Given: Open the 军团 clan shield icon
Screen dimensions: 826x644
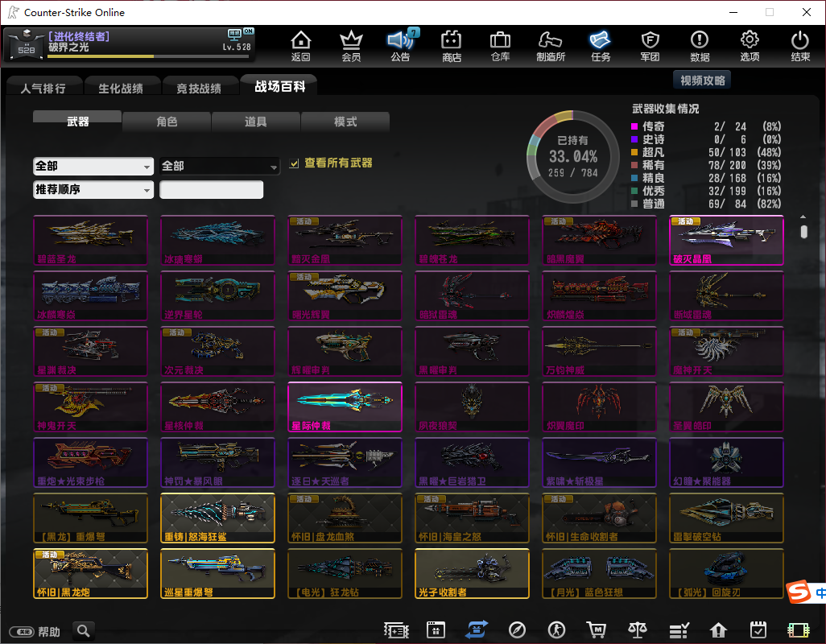Looking at the screenshot, I should [x=650, y=46].
